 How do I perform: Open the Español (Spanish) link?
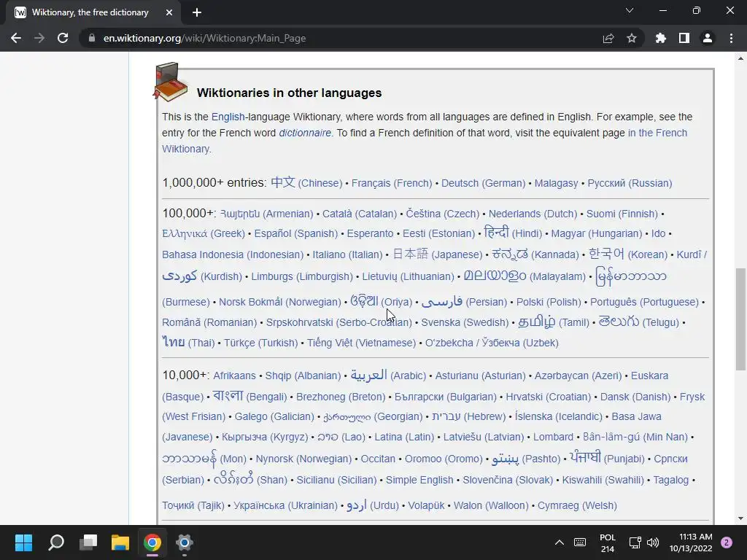(x=296, y=234)
